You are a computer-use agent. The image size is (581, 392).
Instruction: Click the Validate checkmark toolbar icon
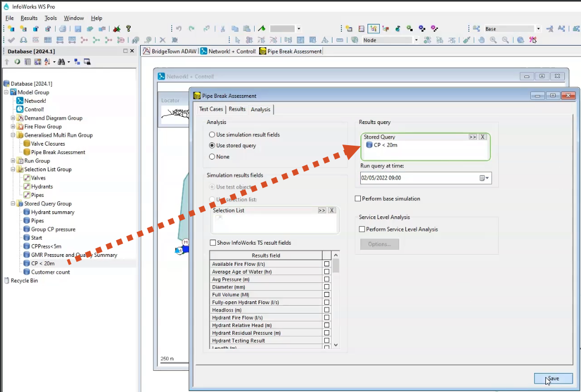coord(11,40)
